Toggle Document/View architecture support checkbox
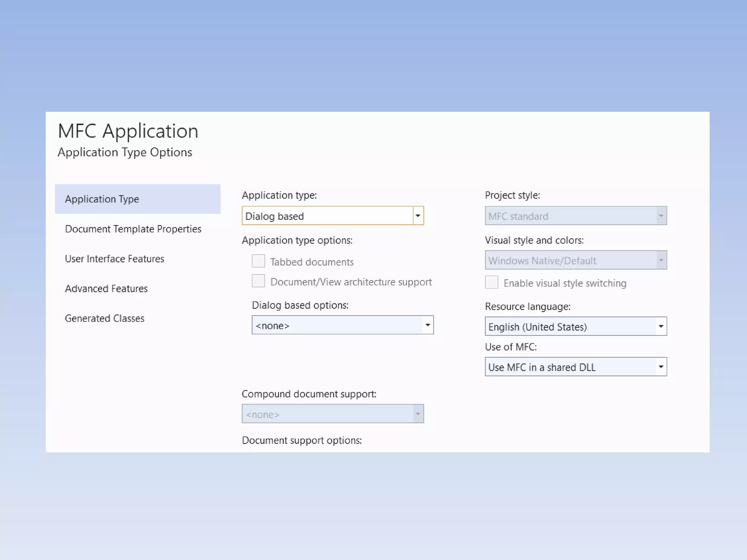This screenshot has height=560, width=747. (x=258, y=281)
